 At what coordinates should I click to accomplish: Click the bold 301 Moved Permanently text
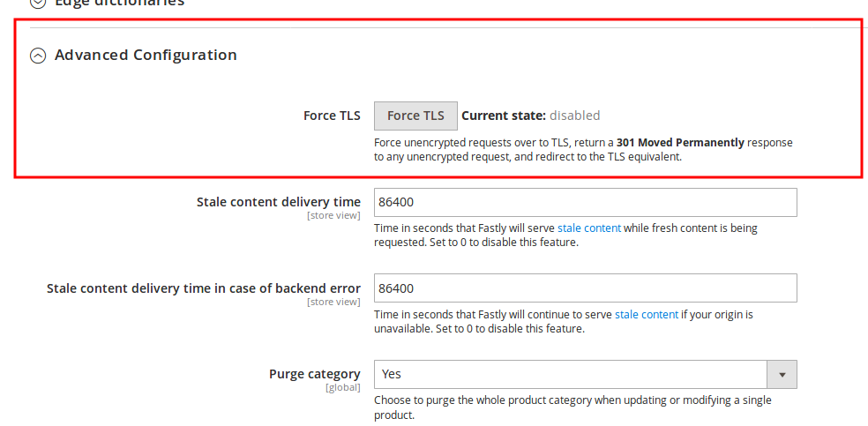pos(680,143)
